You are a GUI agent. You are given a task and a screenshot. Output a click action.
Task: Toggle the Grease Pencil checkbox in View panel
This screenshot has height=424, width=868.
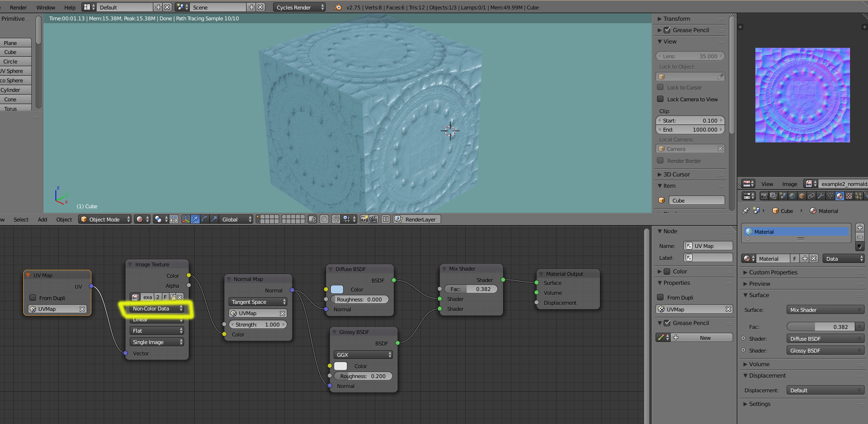pos(667,30)
